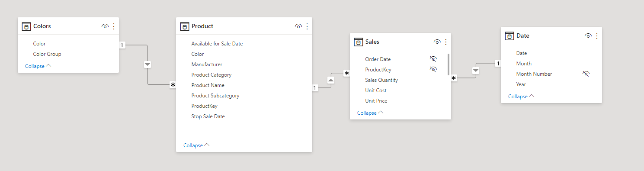Viewport: 644px width, 171px height.
Task: Collapse the Date table card
Action: (521, 97)
